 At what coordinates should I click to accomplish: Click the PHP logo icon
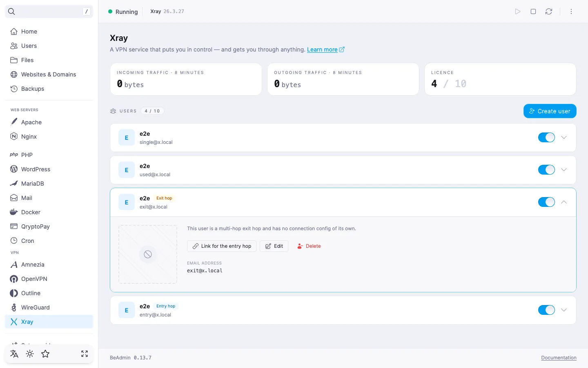(x=14, y=155)
